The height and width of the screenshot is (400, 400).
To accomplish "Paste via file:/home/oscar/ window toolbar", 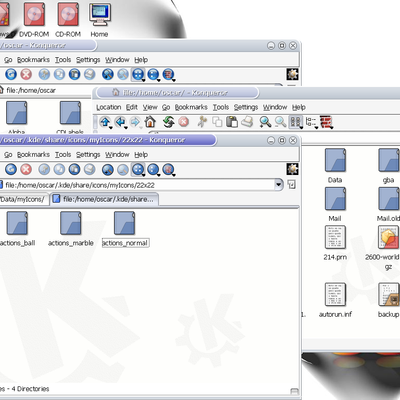I will point(232,122).
